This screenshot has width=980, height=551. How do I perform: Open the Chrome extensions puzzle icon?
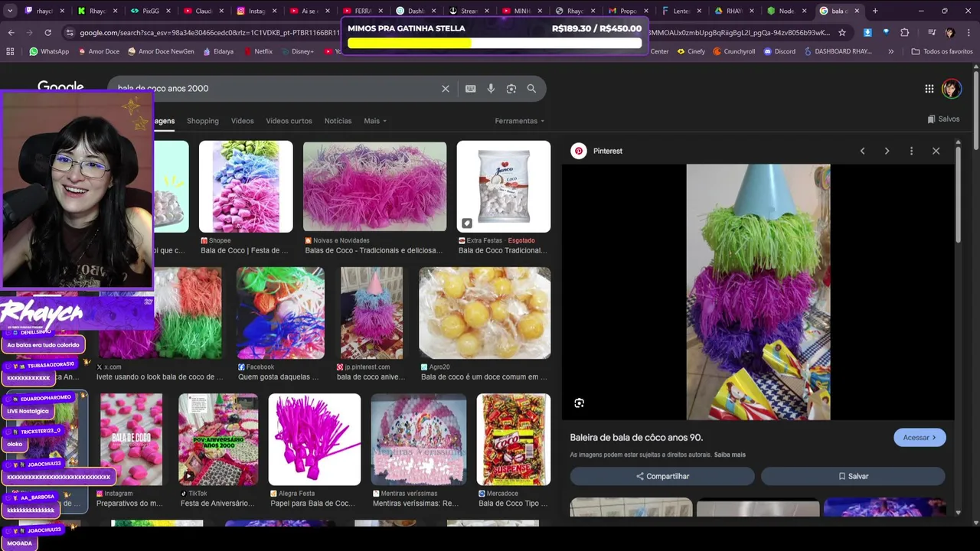(x=904, y=33)
